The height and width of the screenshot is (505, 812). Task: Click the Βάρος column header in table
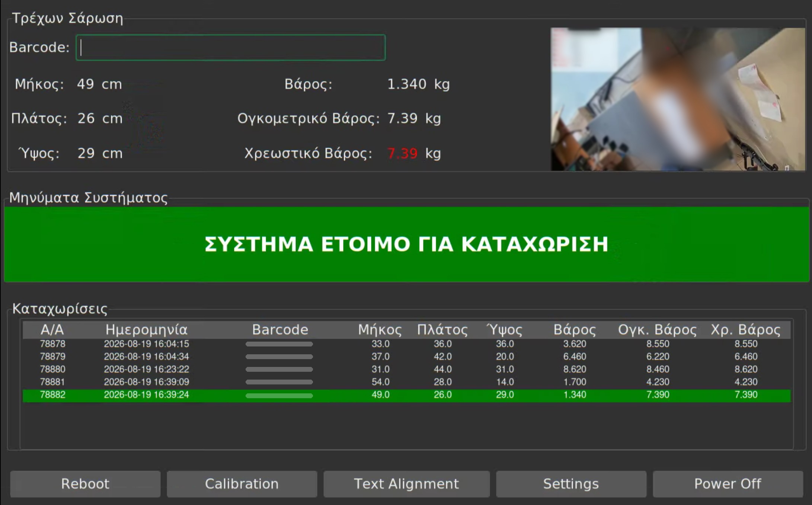tap(575, 330)
